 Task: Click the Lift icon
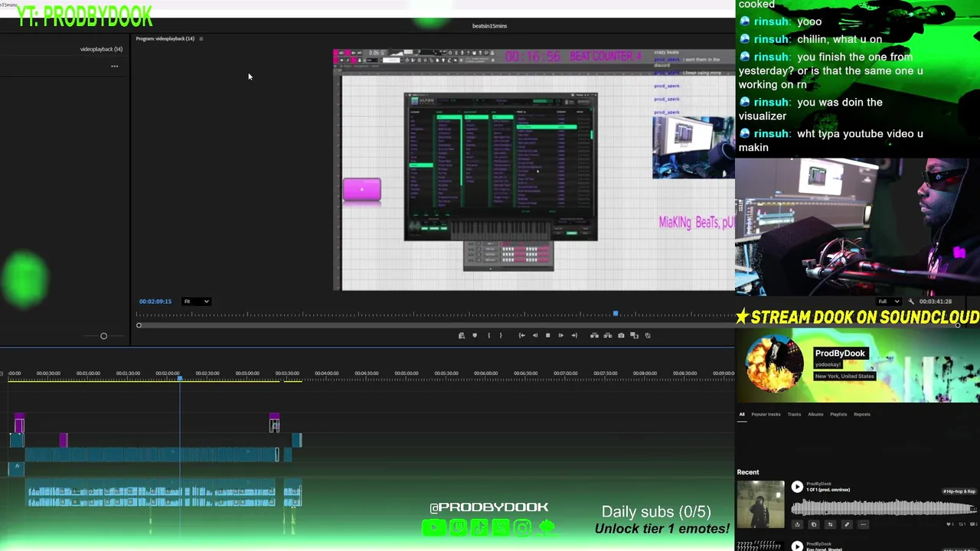pyautogui.click(x=594, y=335)
